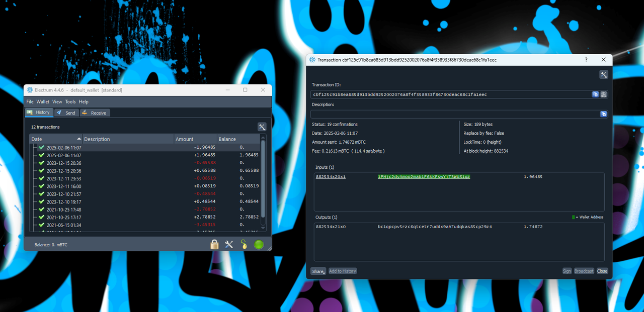The image size is (644, 312).
Task: Switch to the Send tab
Action: click(x=66, y=113)
